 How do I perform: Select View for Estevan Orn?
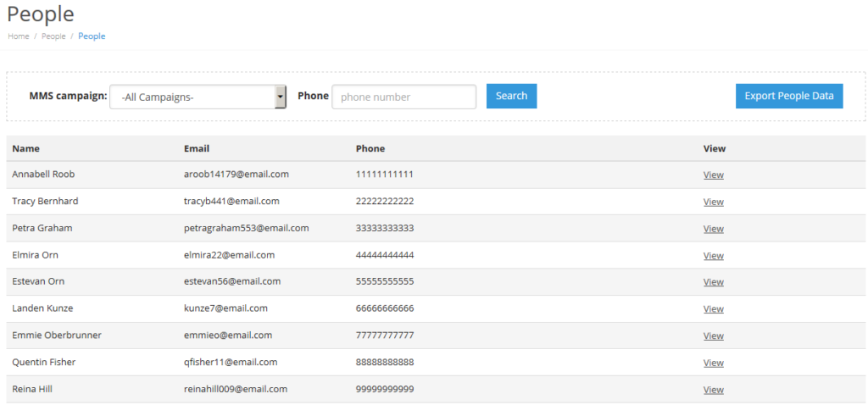click(x=713, y=282)
